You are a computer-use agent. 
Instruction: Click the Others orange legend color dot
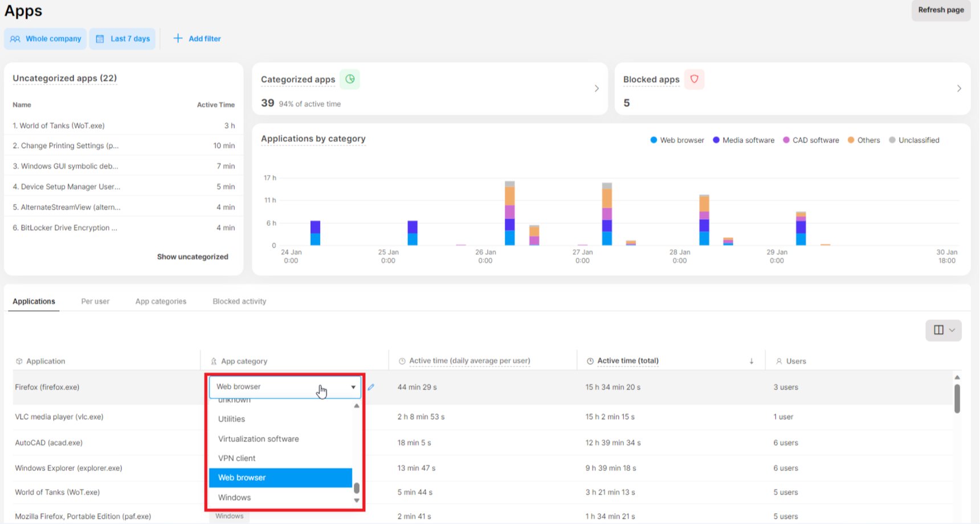(851, 140)
